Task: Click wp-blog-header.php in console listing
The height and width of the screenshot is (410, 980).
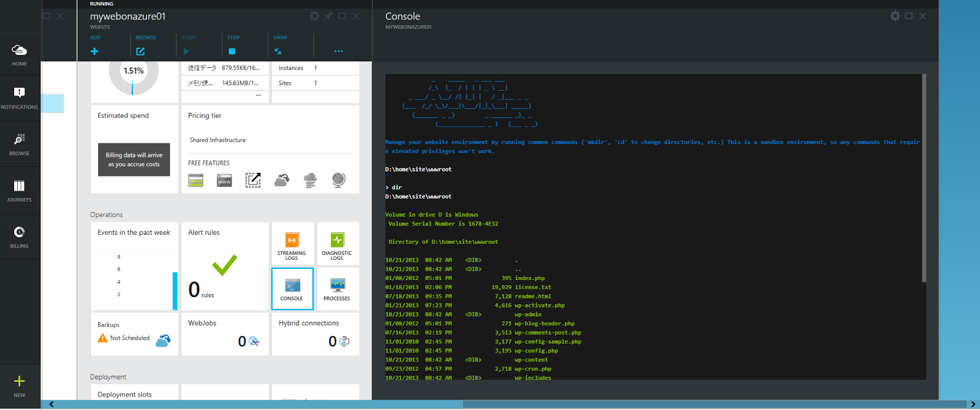Action: pos(545,324)
